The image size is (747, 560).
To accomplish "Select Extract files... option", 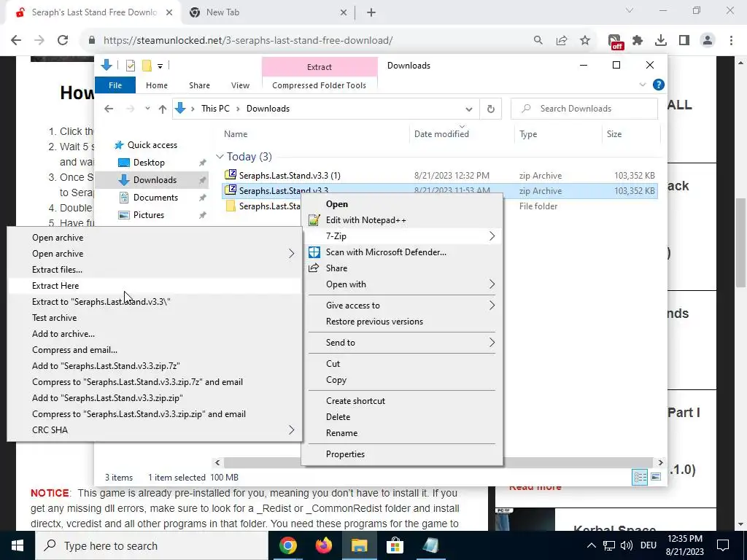I will pos(155,270).
